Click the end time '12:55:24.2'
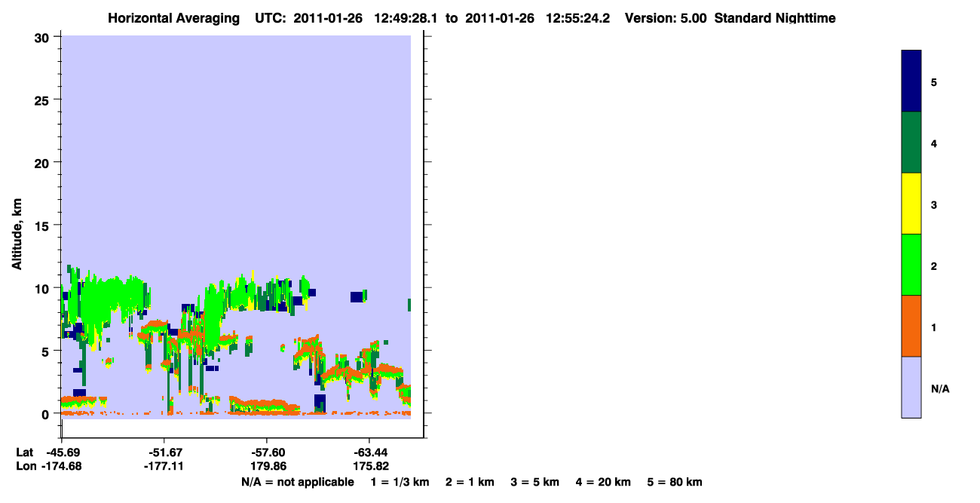Image resolution: width=980 pixels, height=503 pixels. pos(579,18)
